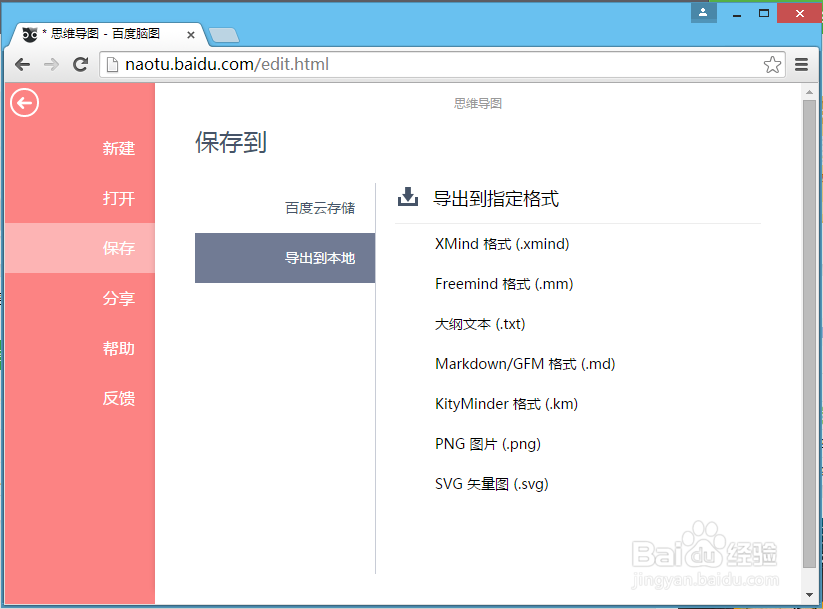Export as PNG 图片 (.png)
Screen dimensions: 823x609
(488, 444)
